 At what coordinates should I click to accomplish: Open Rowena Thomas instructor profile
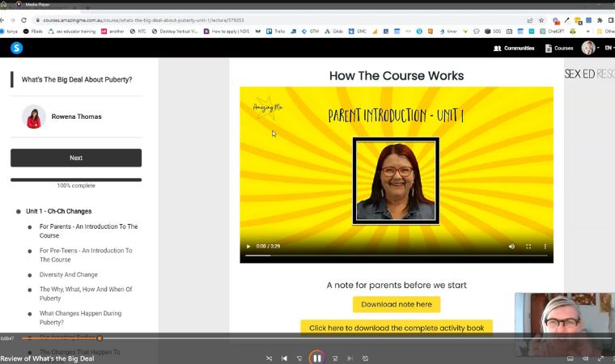tap(76, 116)
